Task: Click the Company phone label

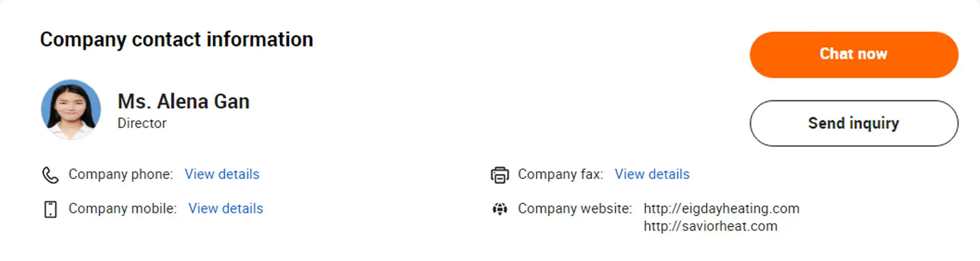Action: coord(121,174)
